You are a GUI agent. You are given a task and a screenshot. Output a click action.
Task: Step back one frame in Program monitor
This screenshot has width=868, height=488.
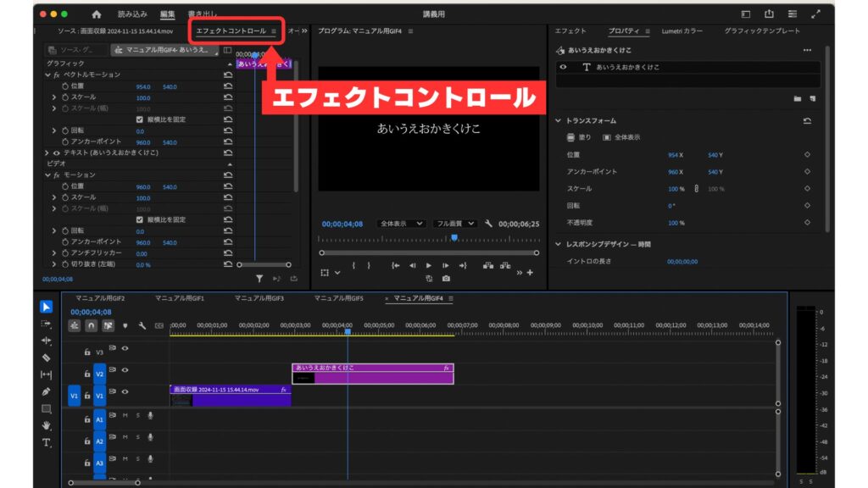[413, 265]
